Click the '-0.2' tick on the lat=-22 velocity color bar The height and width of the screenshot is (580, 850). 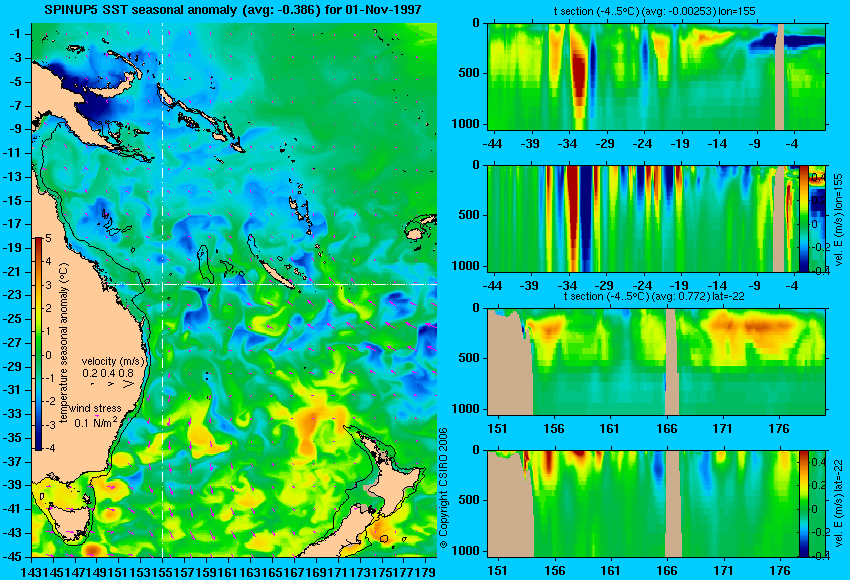819,532
